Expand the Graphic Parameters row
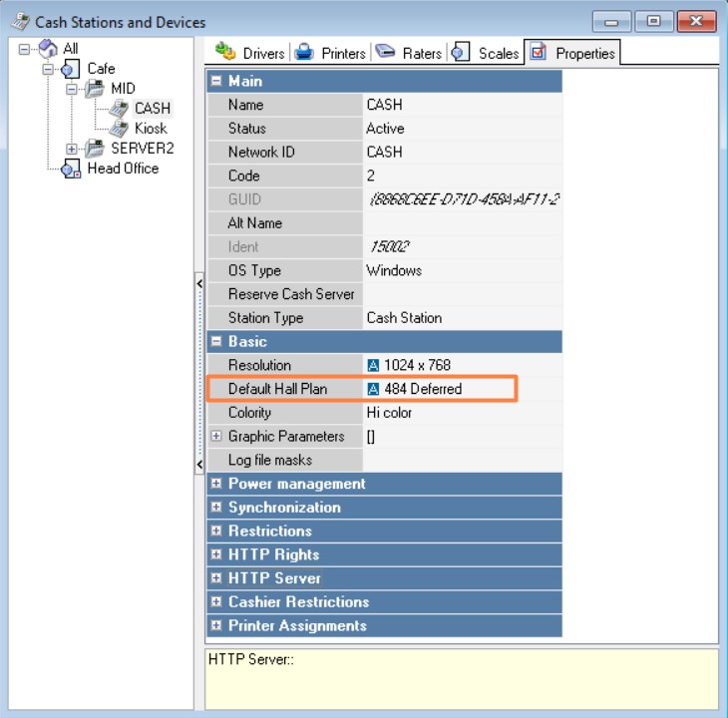 point(215,436)
